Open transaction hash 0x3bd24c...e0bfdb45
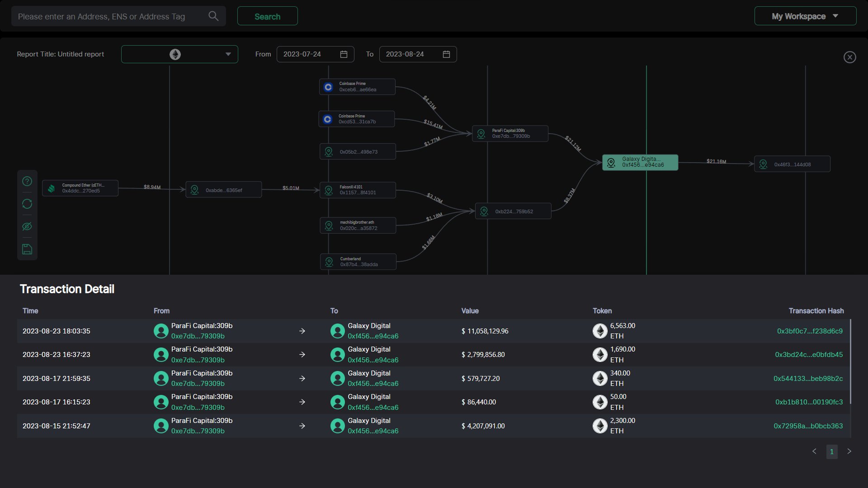 click(x=809, y=355)
